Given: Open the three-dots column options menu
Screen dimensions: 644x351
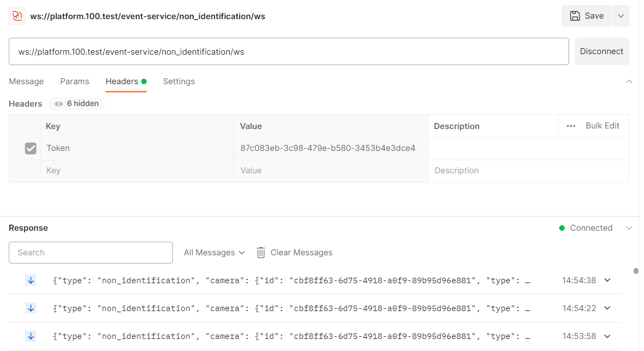Looking at the screenshot, I should (571, 126).
